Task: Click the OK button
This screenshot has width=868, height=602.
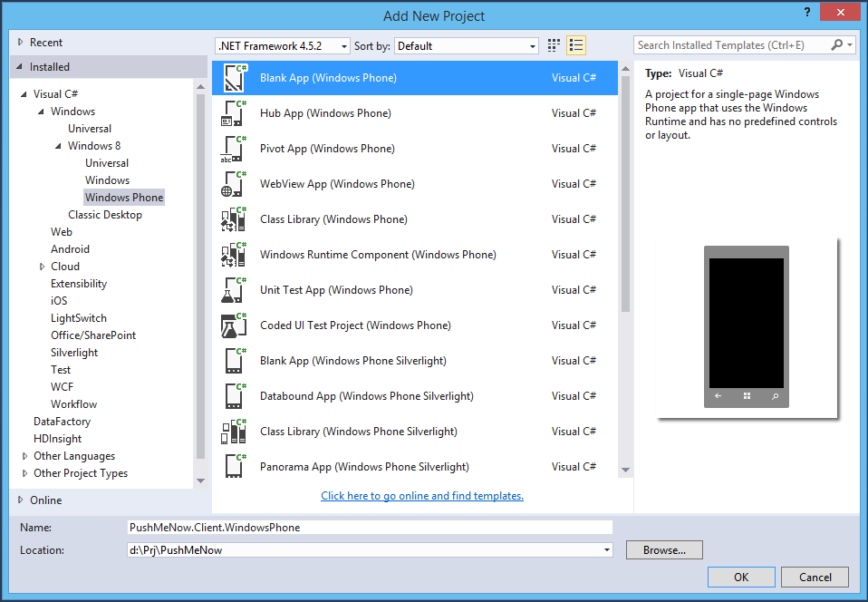Action: (741, 578)
